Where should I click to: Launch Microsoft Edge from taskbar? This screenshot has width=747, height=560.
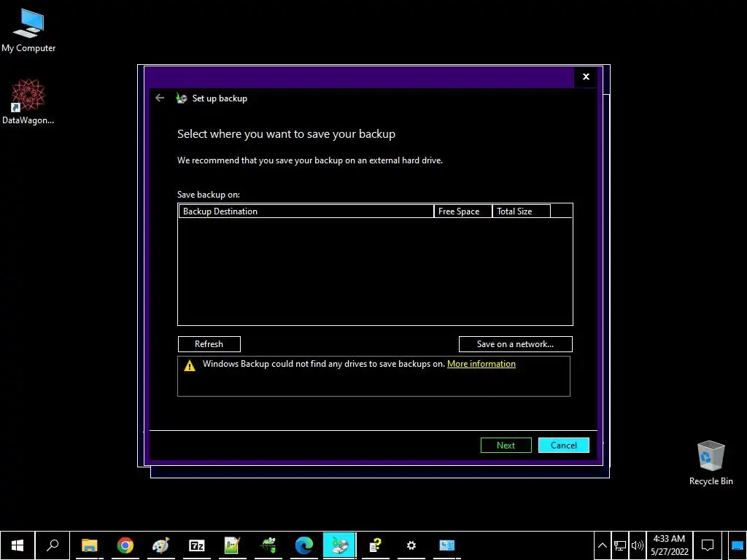[303, 545]
